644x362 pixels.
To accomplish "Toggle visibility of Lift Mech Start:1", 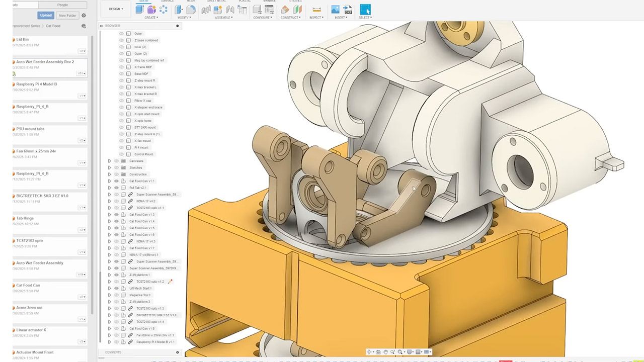I will point(116,288).
